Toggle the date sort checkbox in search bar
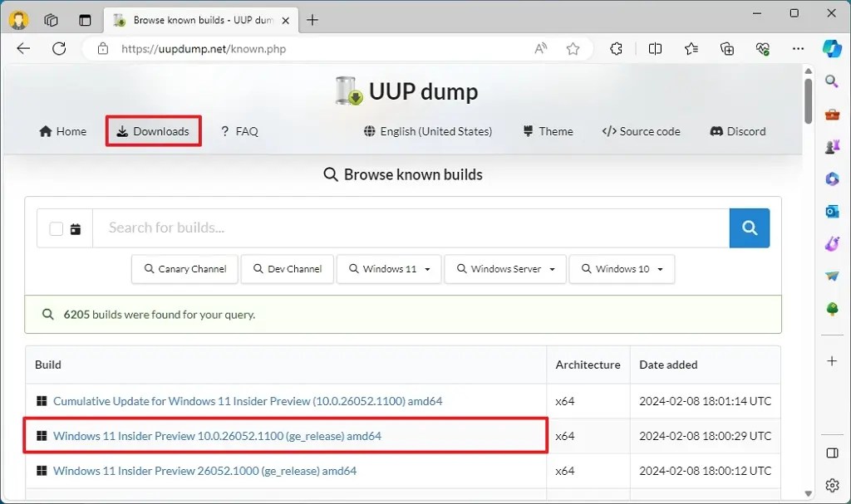 [x=57, y=229]
